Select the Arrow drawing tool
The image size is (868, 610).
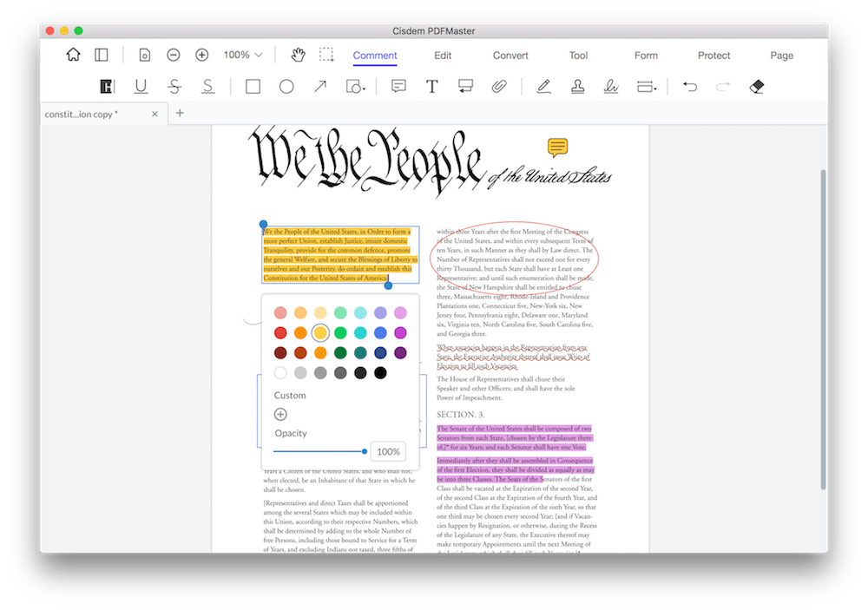[320, 87]
